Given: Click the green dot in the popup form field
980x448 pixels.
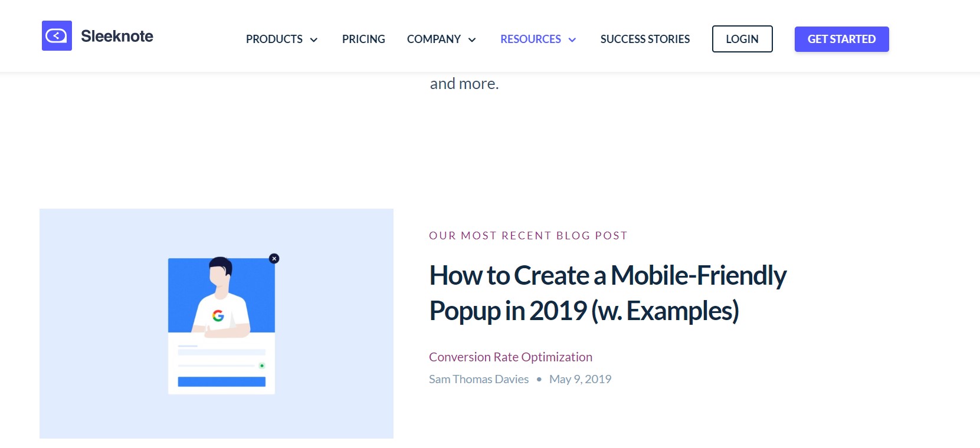Looking at the screenshot, I should pyautogui.click(x=262, y=365).
